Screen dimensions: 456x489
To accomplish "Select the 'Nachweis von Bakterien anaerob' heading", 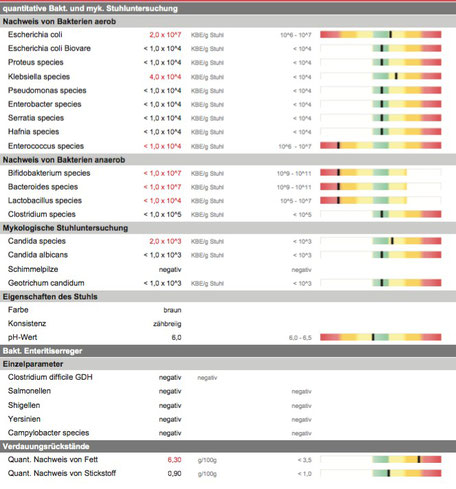I will click(64, 160).
